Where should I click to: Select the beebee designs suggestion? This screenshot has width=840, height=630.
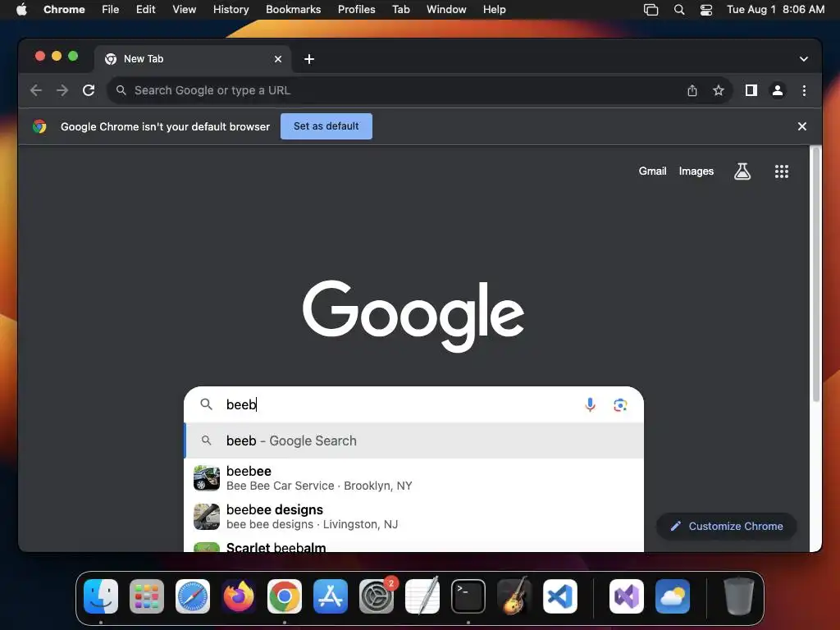coord(413,517)
